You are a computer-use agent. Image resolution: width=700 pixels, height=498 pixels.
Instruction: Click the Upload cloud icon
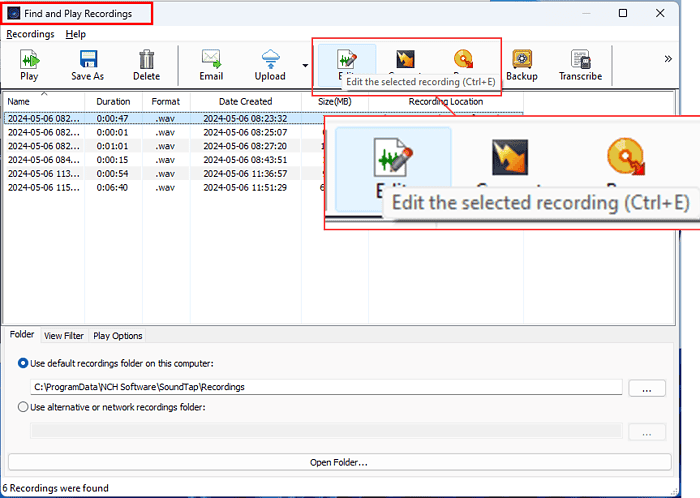coord(271,59)
